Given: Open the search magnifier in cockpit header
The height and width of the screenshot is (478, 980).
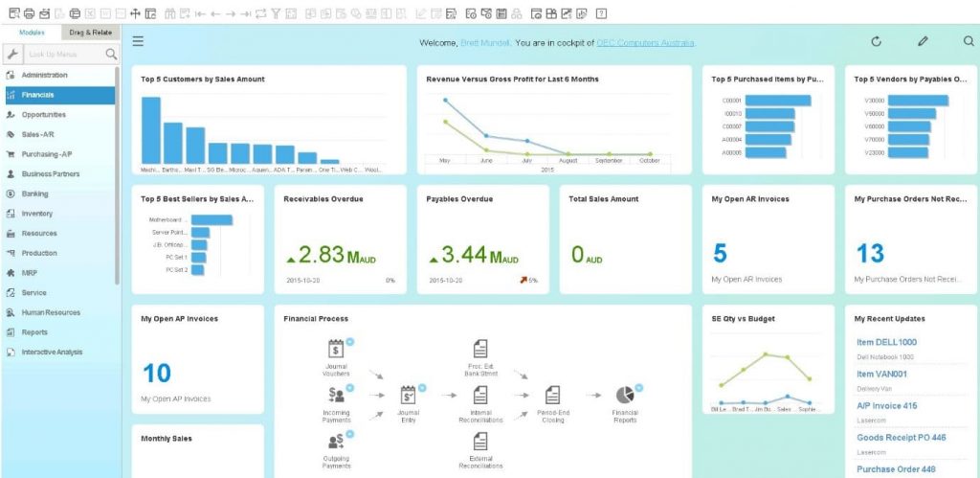Looking at the screenshot, I should 969,41.
